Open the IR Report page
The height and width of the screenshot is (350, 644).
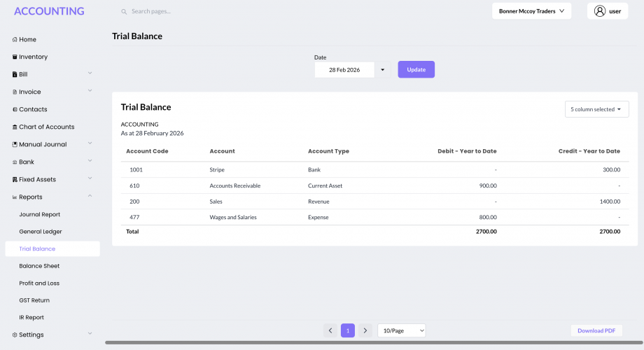(31, 318)
